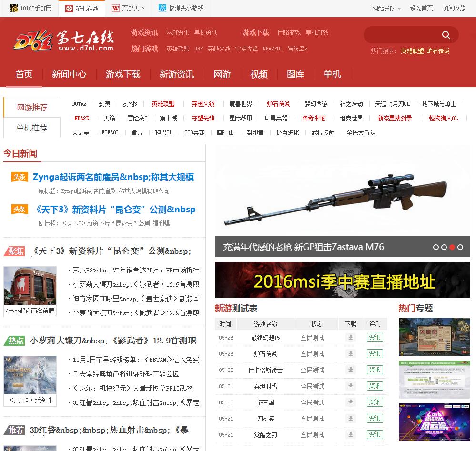Open the Zynga building thumbnail

[30, 285]
